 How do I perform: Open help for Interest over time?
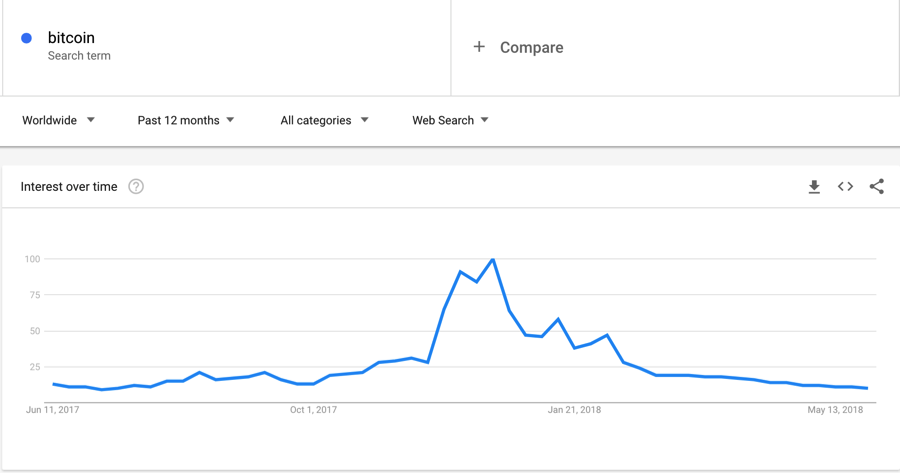136,187
